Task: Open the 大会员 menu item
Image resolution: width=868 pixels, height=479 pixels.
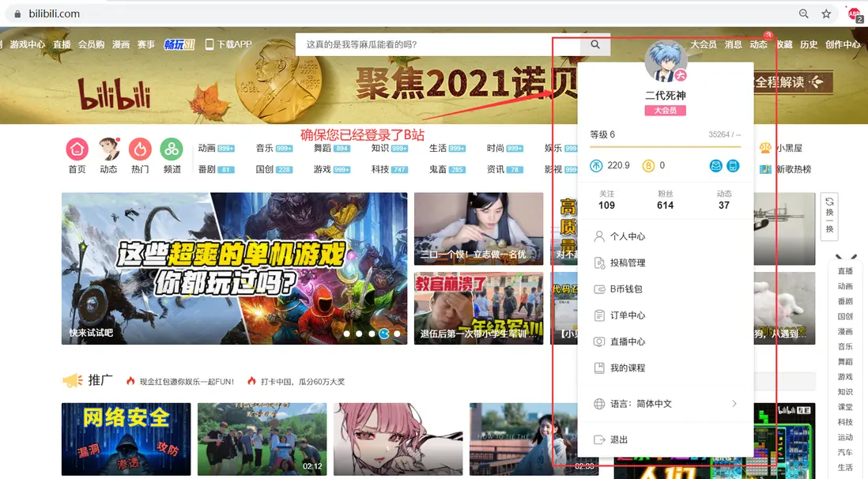Action: (x=706, y=45)
